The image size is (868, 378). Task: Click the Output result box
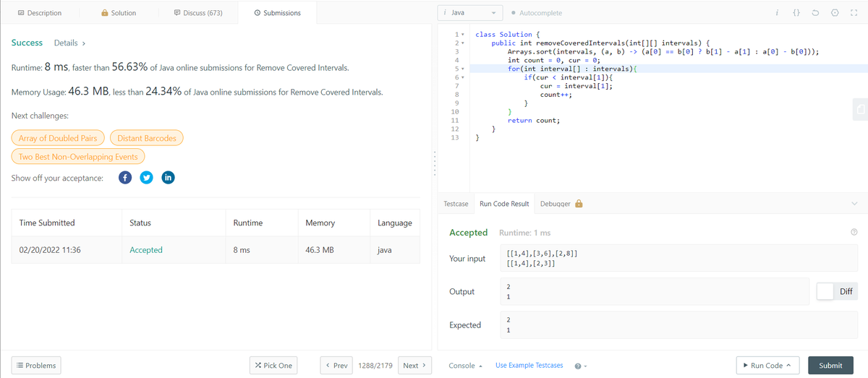click(x=655, y=291)
